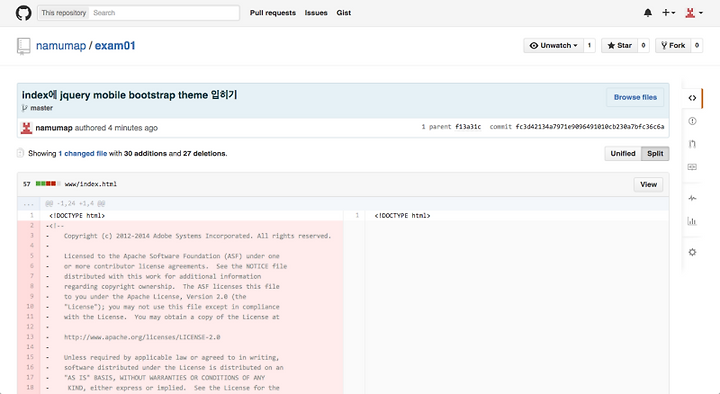Open the create new plus menu
Screen dimensions: 720x394
pyautogui.click(x=668, y=13)
